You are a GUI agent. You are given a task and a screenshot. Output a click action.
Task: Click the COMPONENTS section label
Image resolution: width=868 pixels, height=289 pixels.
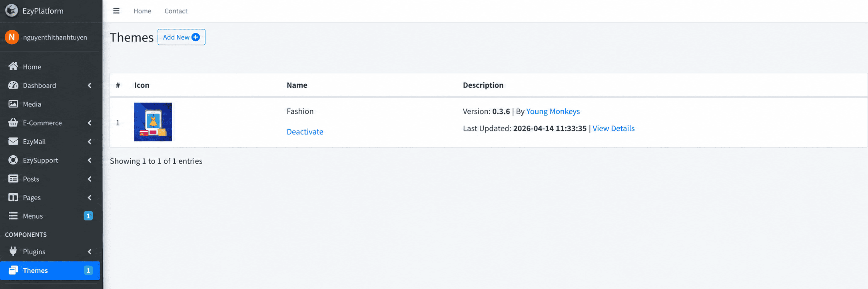tap(26, 234)
